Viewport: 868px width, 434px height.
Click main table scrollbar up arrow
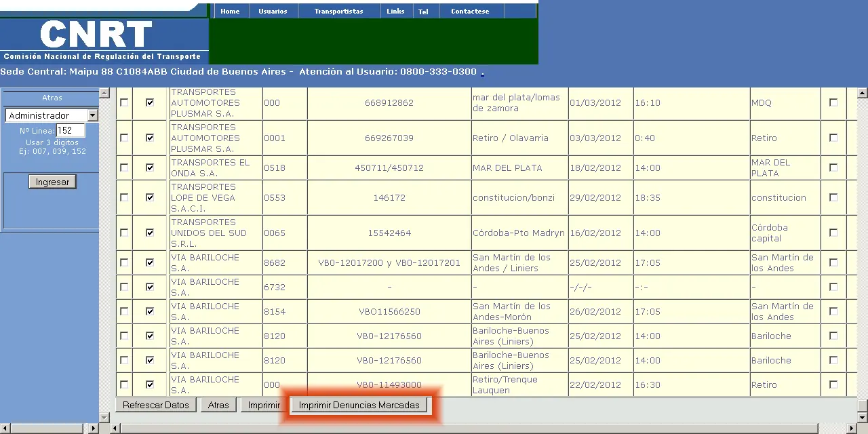point(863,93)
